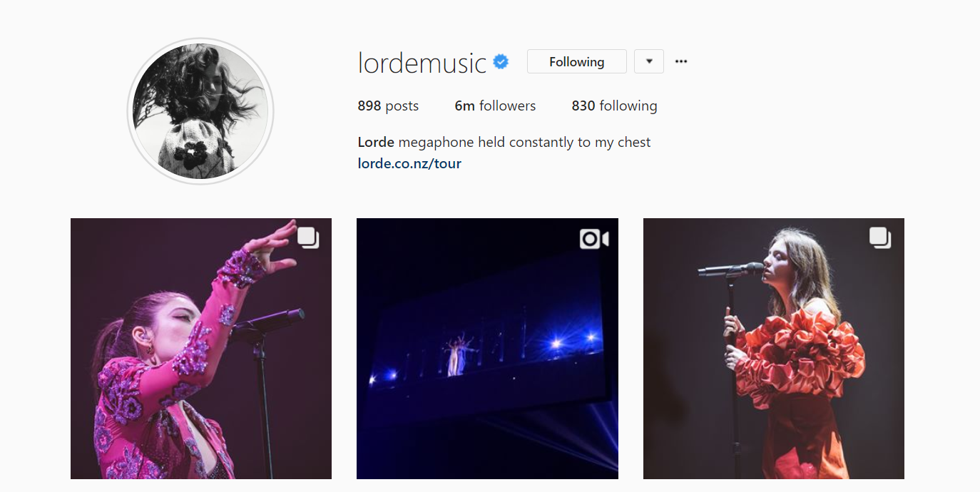Open the 898 posts count
Viewport: 980px width, 492px height.
(388, 106)
